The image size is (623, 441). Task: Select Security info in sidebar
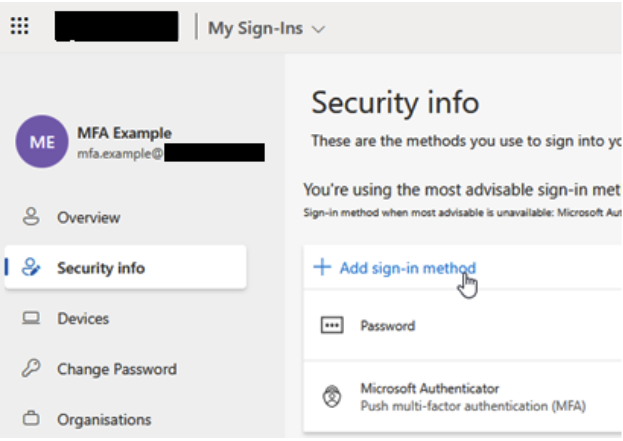click(100, 268)
